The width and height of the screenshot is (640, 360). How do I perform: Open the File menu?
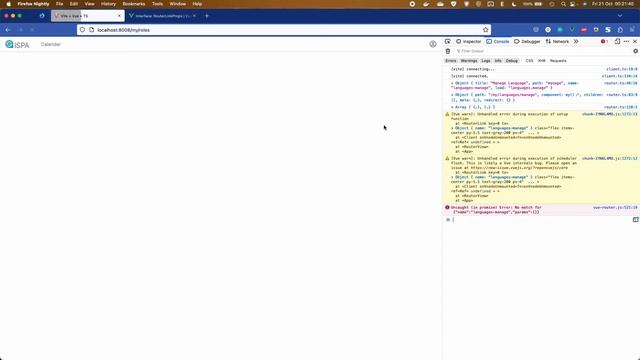pyautogui.click(x=59, y=4)
